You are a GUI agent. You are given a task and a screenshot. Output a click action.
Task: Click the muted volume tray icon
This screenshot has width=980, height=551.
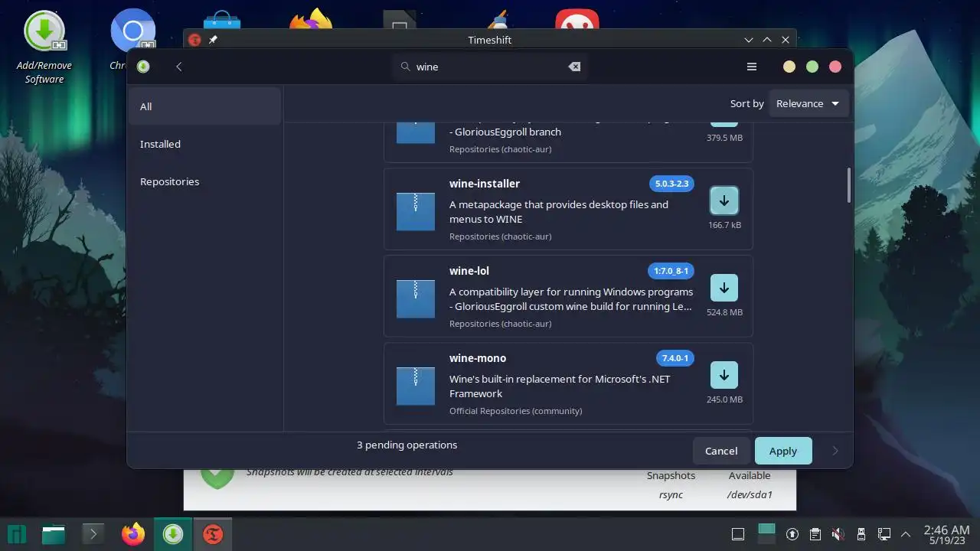point(838,534)
